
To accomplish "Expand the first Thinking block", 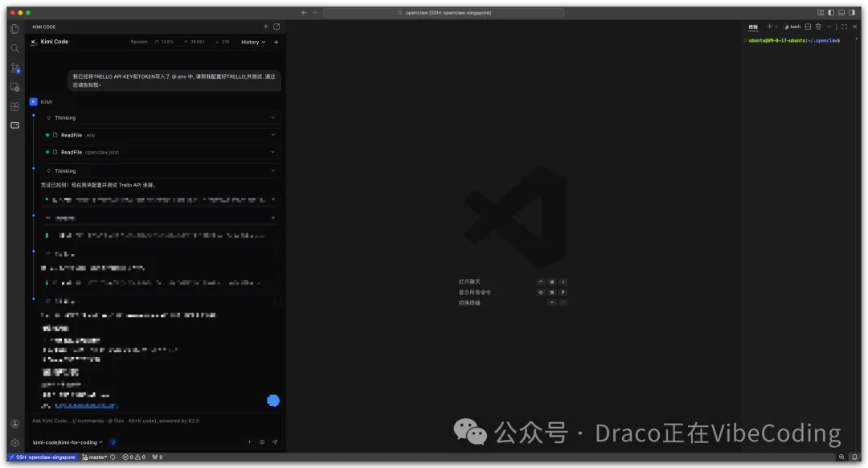I will click(161, 117).
